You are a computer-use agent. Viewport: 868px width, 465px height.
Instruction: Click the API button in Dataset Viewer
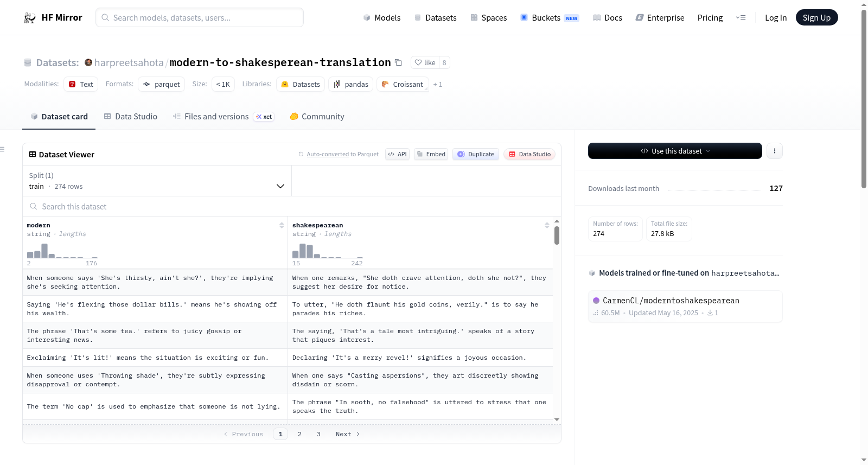[x=397, y=154]
